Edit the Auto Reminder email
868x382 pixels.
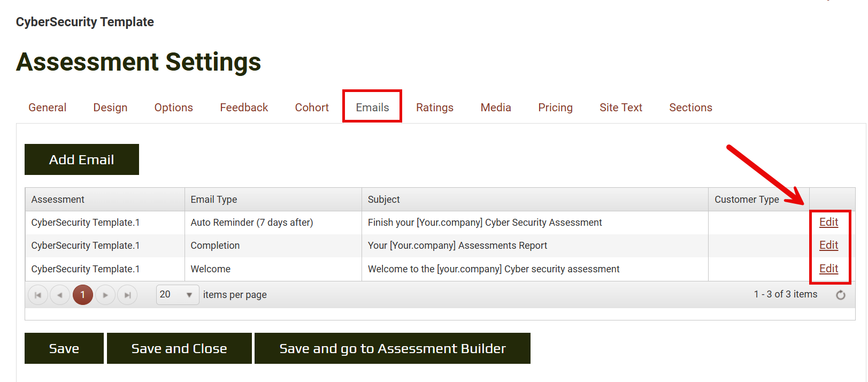[x=828, y=222]
